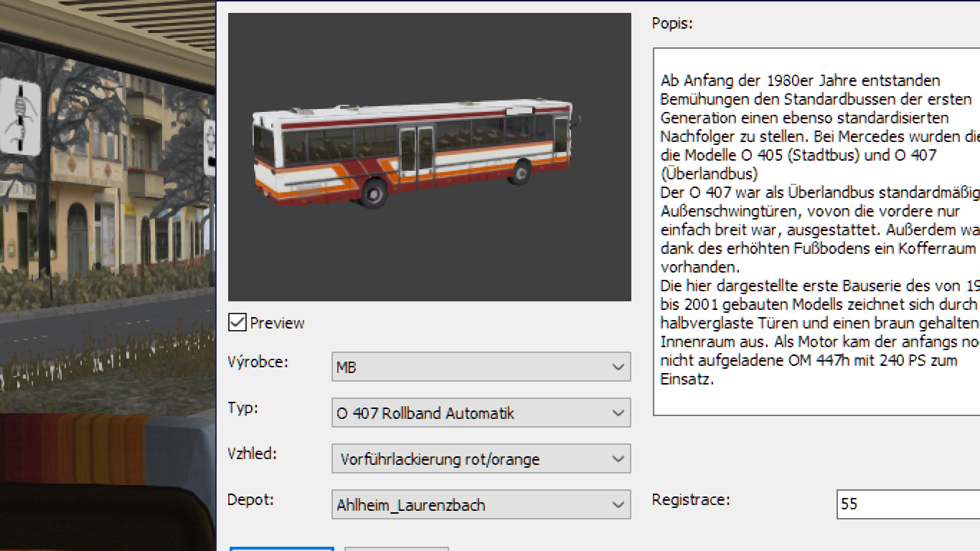Click the partially hidden sticker beside the dialog edge

[x=209, y=149]
